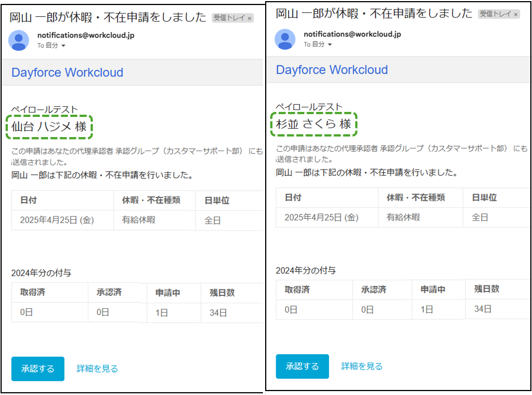Click Dayforce Workcloud heading in 杉並 さくら email
The image size is (532, 395).
pyautogui.click(x=332, y=70)
